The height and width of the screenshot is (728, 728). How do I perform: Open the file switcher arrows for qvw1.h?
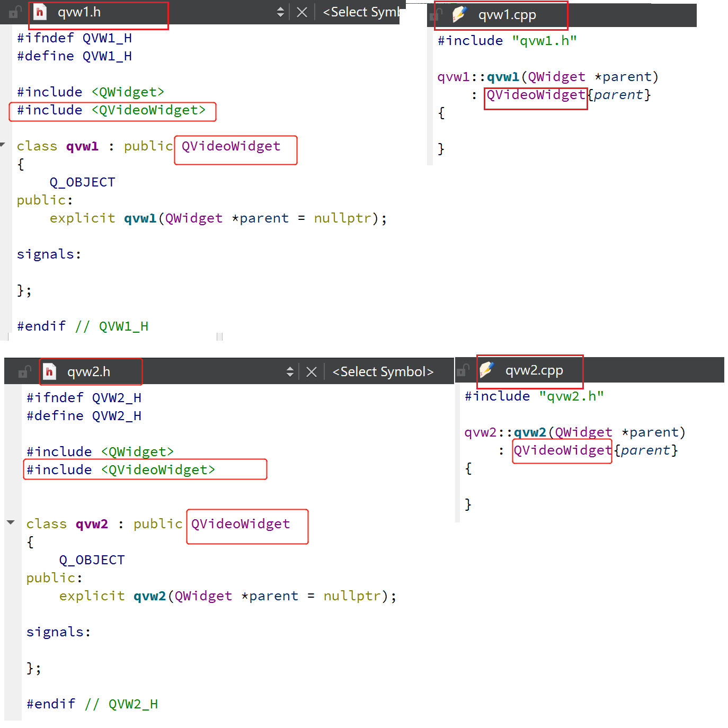pyautogui.click(x=280, y=12)
